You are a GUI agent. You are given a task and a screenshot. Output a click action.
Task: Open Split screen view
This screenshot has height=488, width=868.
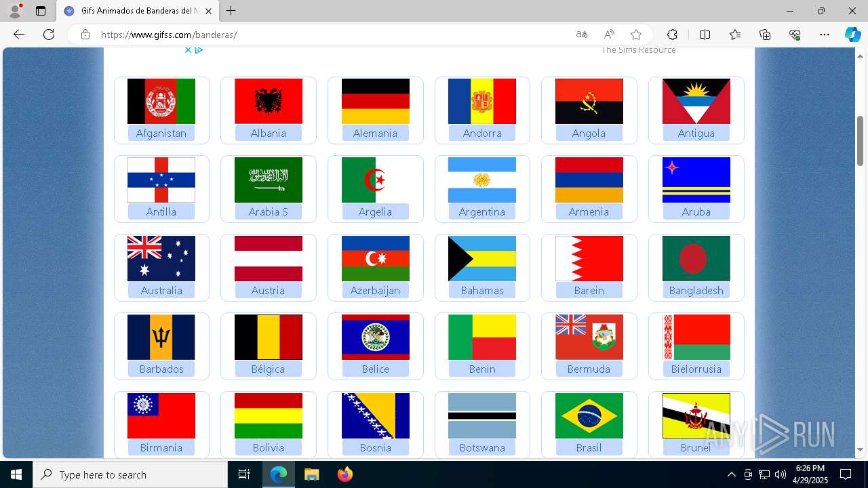click(x=705, y=35)
